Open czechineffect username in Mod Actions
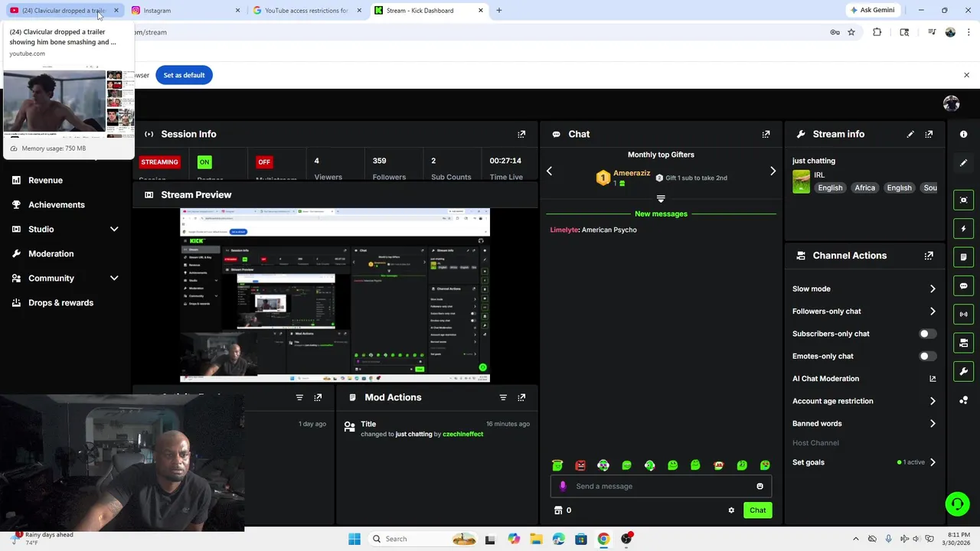Screen dimensions: 980x551 [462, 434]
